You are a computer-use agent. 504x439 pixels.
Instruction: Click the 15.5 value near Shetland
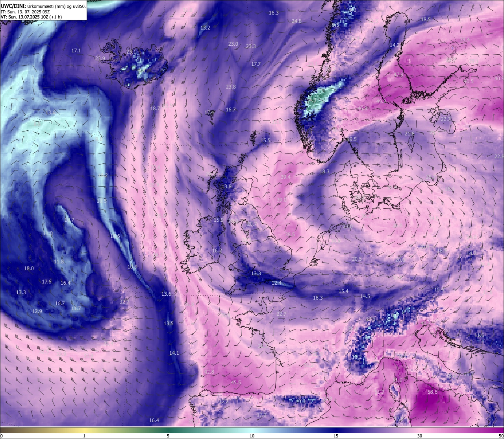(x=266, y=140)
